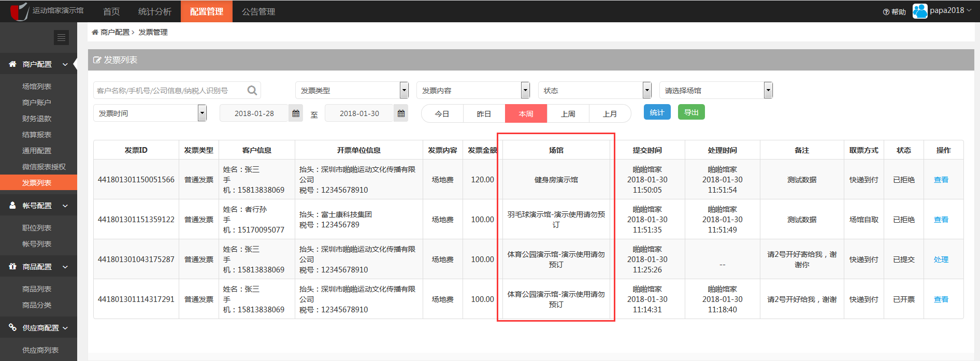Toggle the sidebar hamburger menu icon
This screenshot has width=980, height=361.
tap(61, 37)
